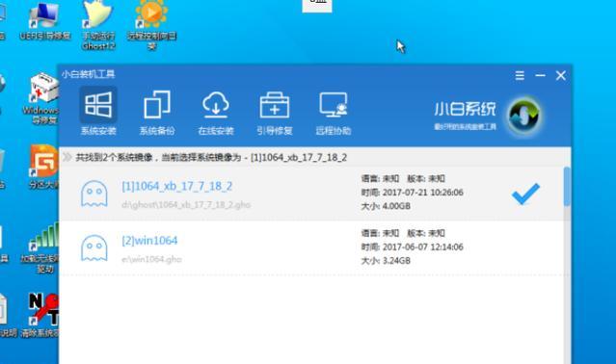Screen dimensions: 616x364
Task: Open the 系统备份 tab
Action: pos(157,113)
